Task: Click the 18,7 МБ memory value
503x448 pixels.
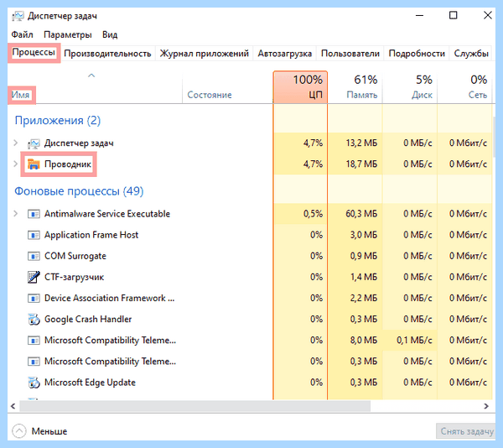Action: click(x=361, y=164)
